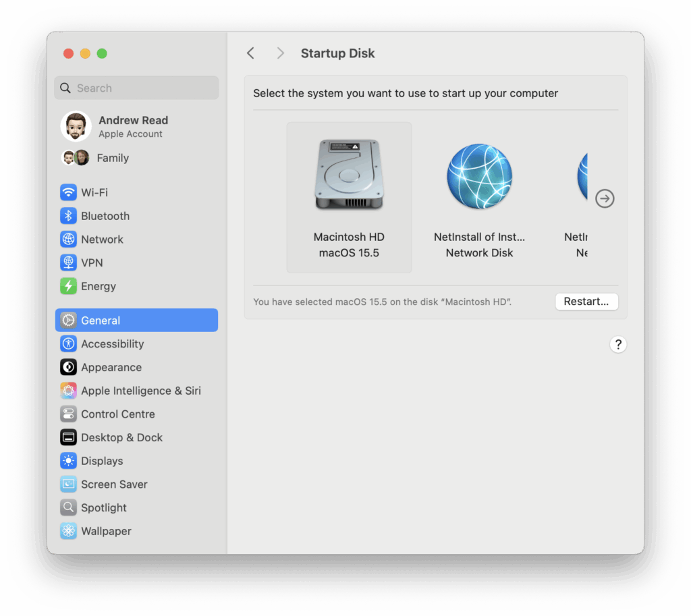
Task: Open Spotlight settings icon
Action: [x=68, y=507]
